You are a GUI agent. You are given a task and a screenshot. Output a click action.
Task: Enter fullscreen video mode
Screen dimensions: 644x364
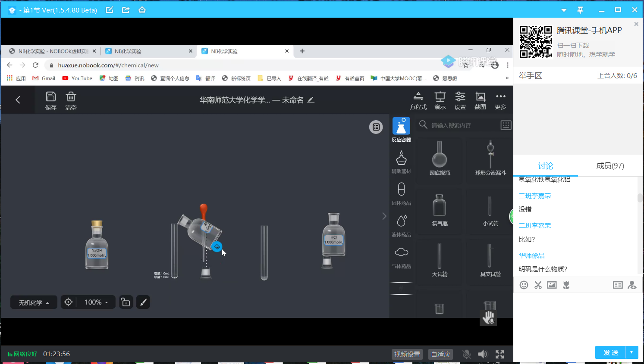pos(500,354)
